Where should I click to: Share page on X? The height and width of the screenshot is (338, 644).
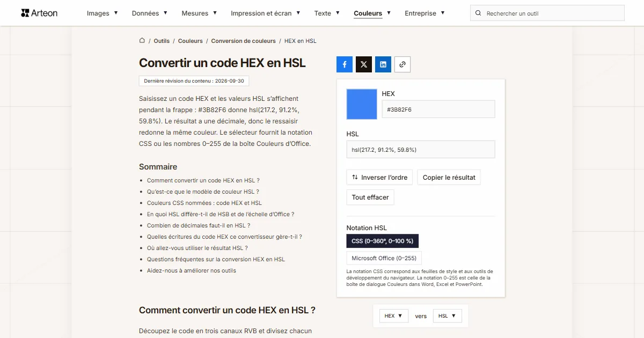click(x=364, y=64)
